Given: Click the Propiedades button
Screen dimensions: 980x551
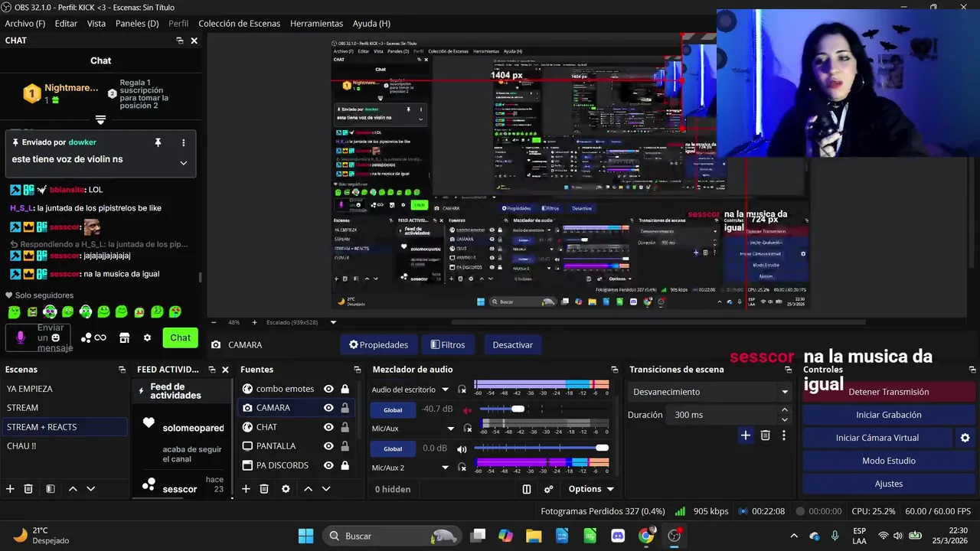Looking at the screenshot, I should pos(379,345).
